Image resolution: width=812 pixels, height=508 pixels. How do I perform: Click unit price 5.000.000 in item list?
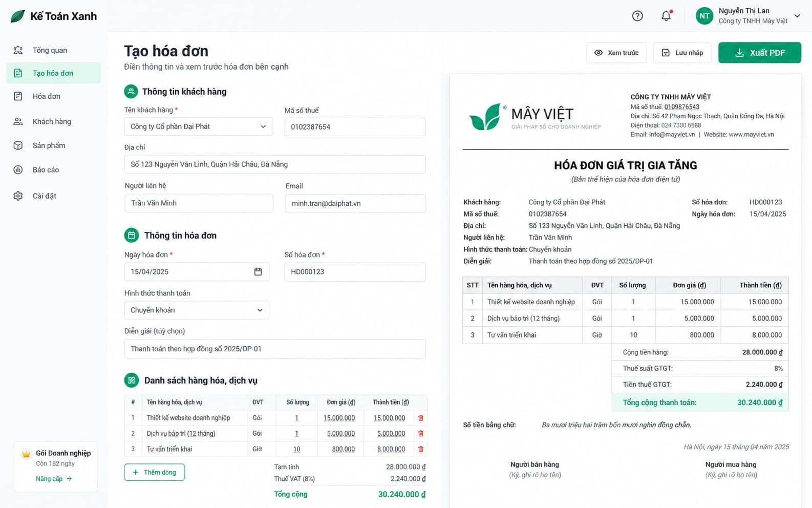tap(341, 433)
